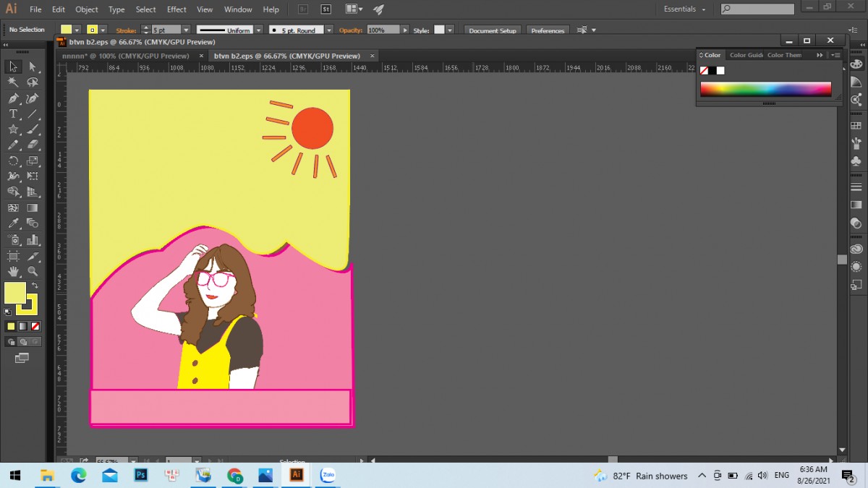Pick the Lasso tool

pos(33,82)
